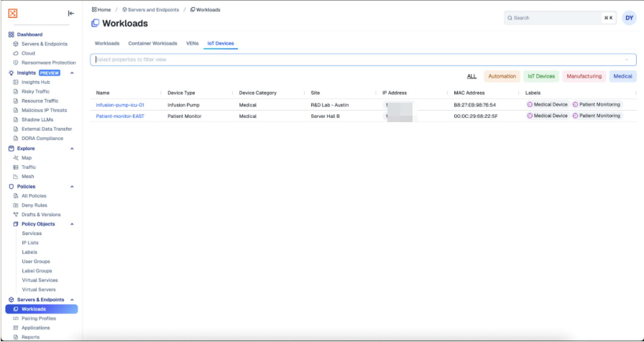Click Patient Monitoring label on Patient-monitor-EAST row
This screenshot has height=342, width=644.
click(597, 116)
